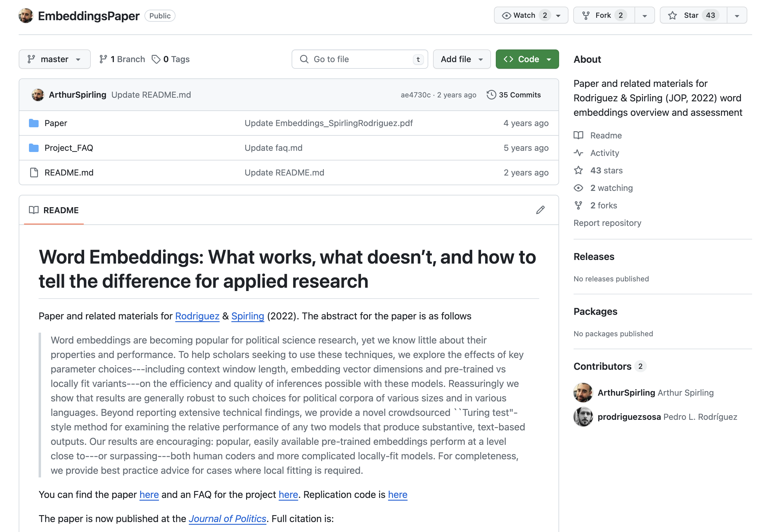Open the Journal of Politics link
The width and height of the screenshot is (769, 532).
(227, 518)
